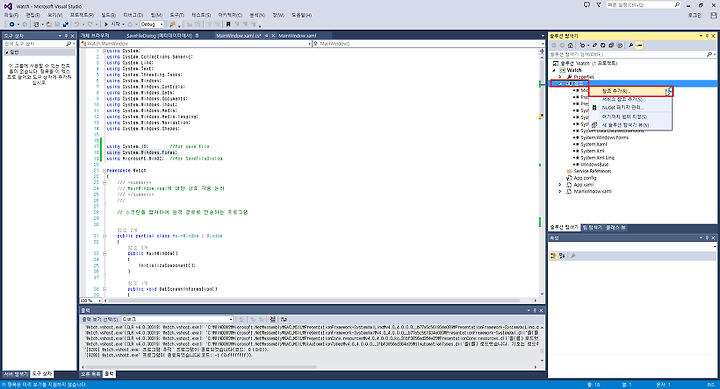Open the 도움말(H) menu

coord(301,15)
